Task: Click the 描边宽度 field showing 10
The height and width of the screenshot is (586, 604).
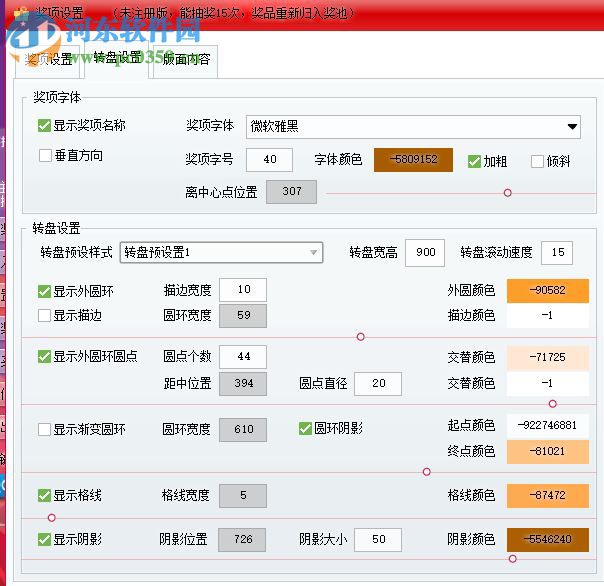Action: click(243, 289)
